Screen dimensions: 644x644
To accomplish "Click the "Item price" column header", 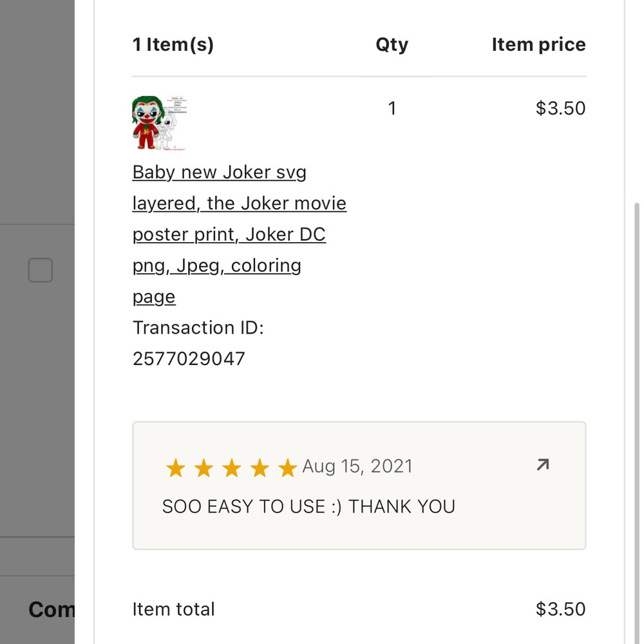I will [538, 44].
